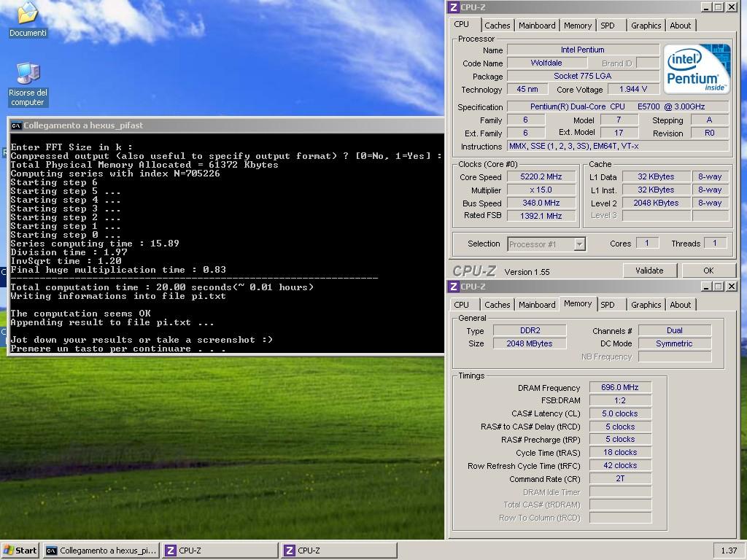747x560 pixels.
Task: Click the CPU-Z title bar icon of the lower Memory window
Action: [454, 286]
